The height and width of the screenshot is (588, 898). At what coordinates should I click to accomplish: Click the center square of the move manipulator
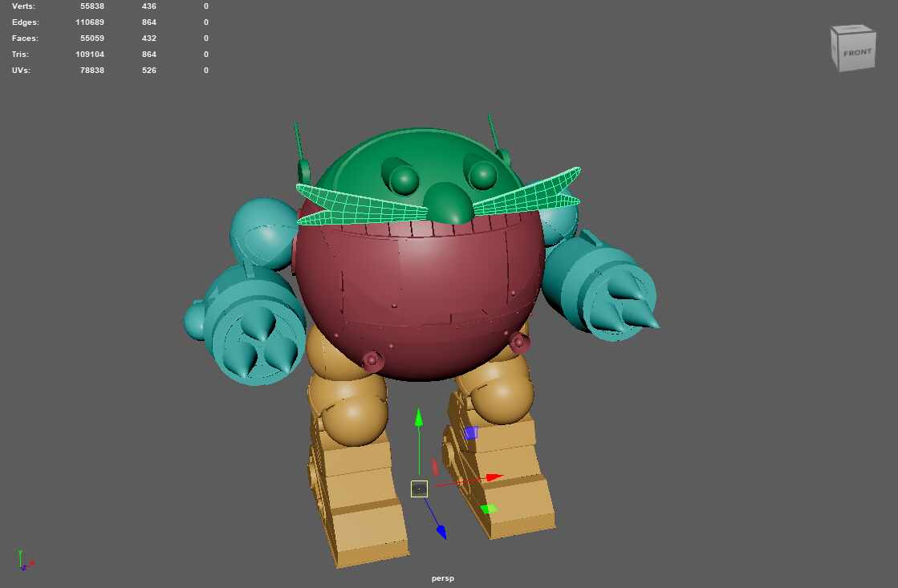click(420, 488)
